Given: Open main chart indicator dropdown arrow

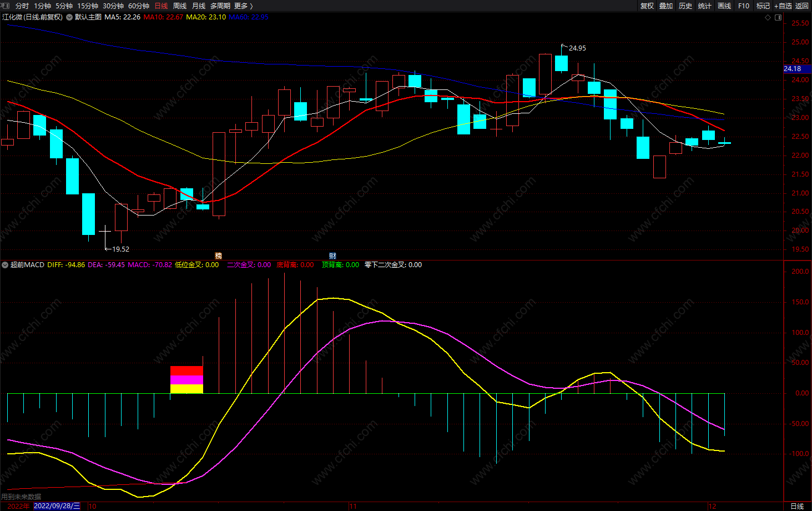Looking at the screenshot, I should point(69,17).
